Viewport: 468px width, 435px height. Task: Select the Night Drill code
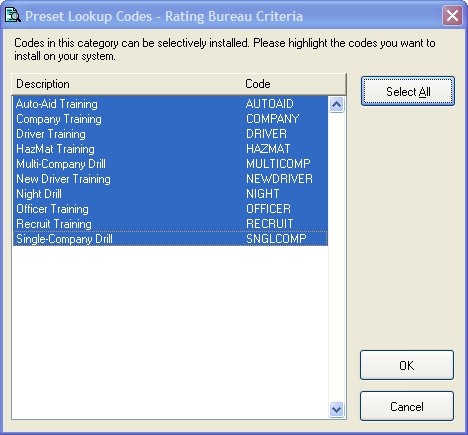coord(170,194)
